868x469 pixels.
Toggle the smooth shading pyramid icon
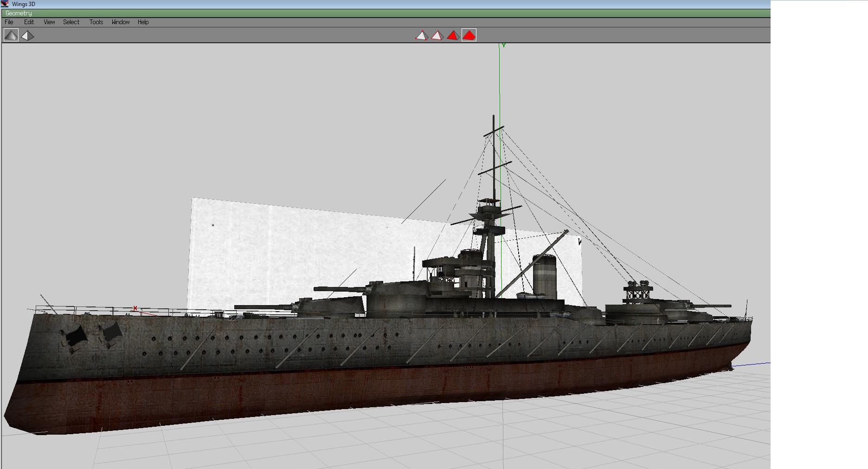tap(11, 35)
